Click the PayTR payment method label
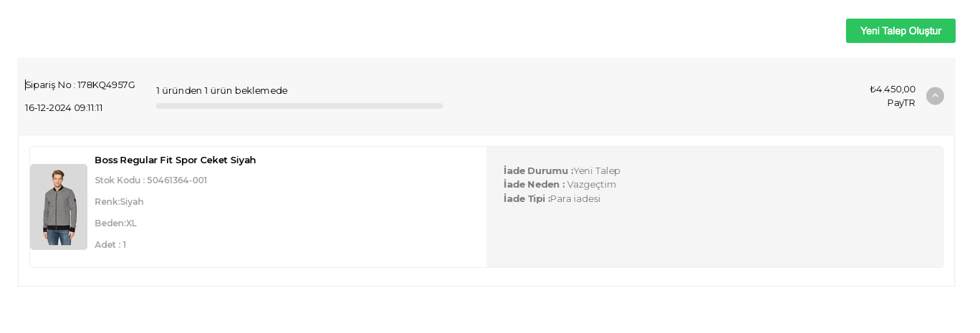The image size is (980, 333). click(901, 102)
